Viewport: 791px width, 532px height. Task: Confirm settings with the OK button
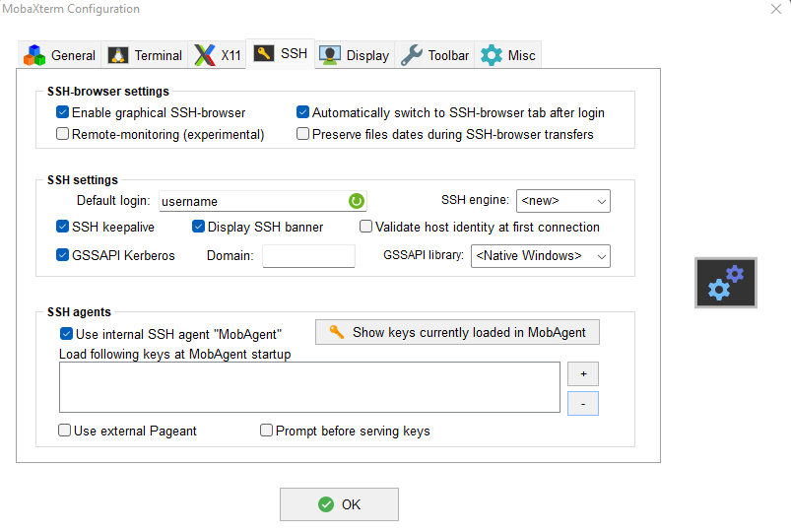[340, 504]
